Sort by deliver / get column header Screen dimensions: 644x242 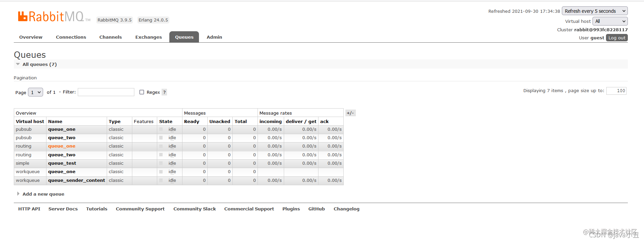click(301, 121)
